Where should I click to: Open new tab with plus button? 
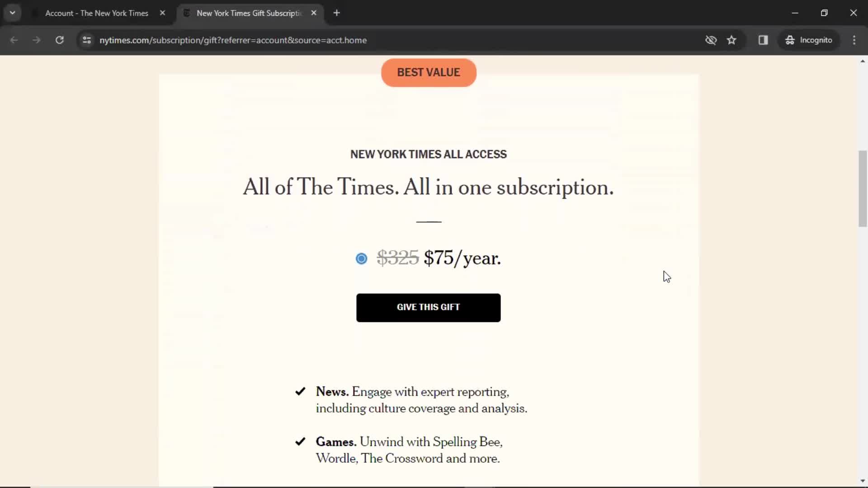(x=335, y=13)
